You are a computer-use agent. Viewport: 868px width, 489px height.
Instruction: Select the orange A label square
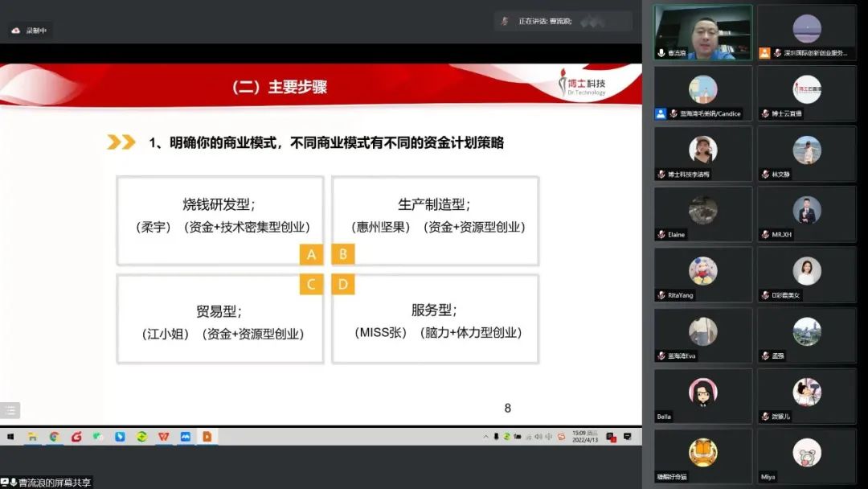point(311,255)
